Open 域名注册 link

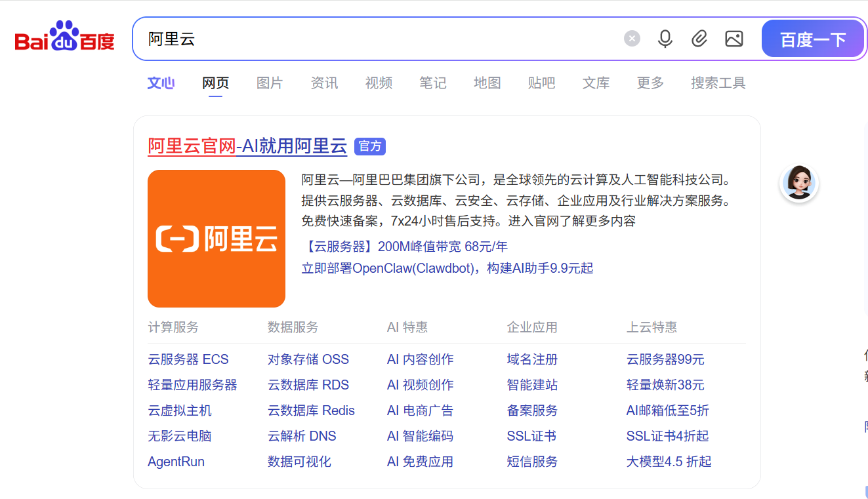pos(532,359)
